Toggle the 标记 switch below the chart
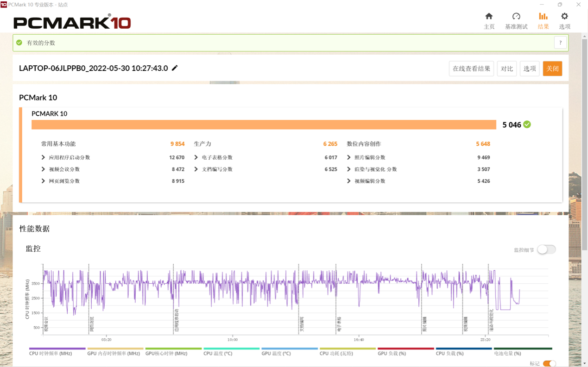 click(549, 364)
